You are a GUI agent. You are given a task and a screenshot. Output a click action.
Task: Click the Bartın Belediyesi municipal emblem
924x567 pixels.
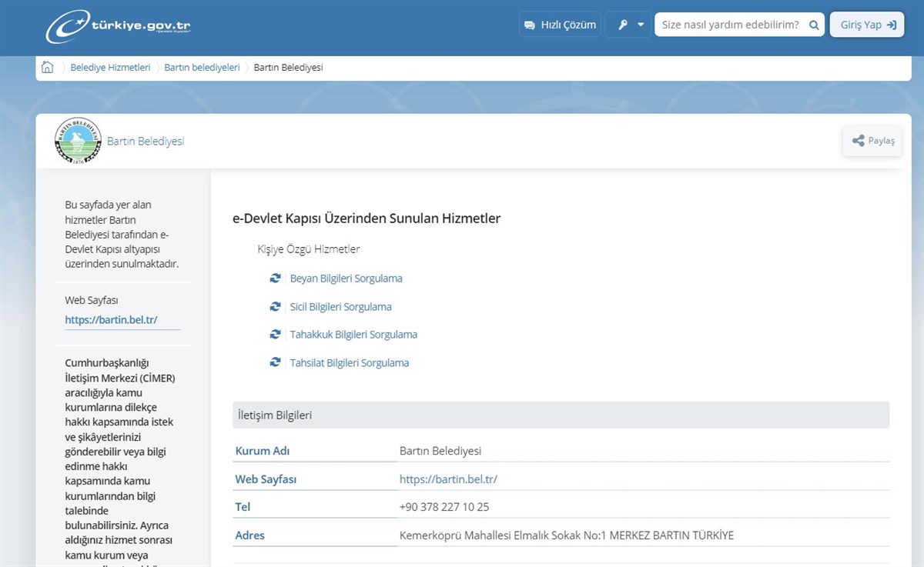78,141
